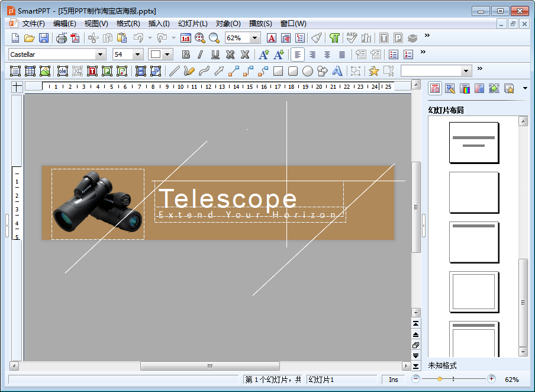The height and width of the screenshot is (392, 535).
Task: Click the current font color swatch
Action: point(156,54)
